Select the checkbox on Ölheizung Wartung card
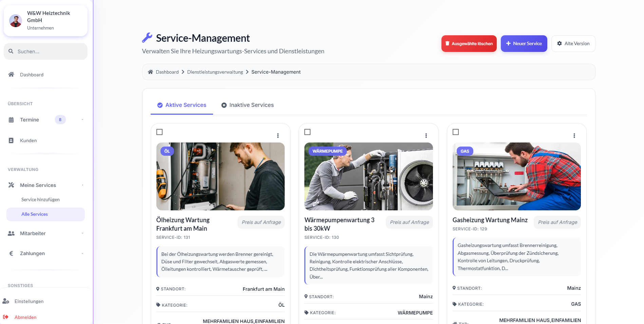 pyautogui.click(x=159, y=132)
